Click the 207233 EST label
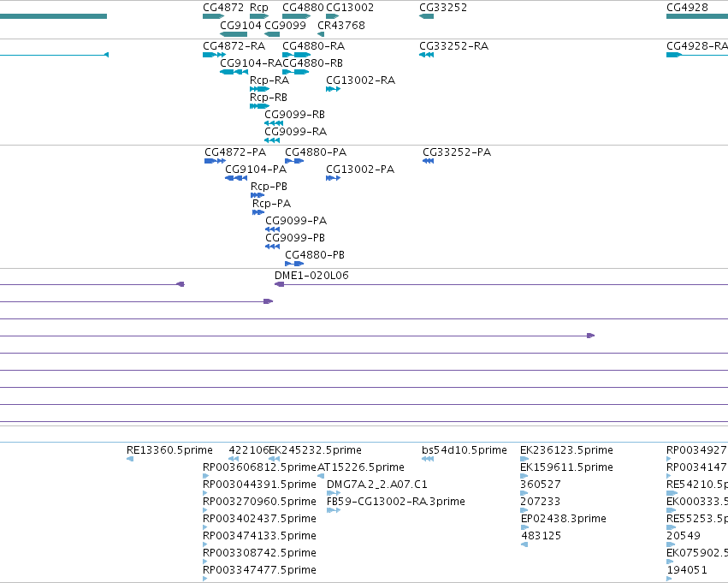The image size is (728, 583). click(541, 502)
